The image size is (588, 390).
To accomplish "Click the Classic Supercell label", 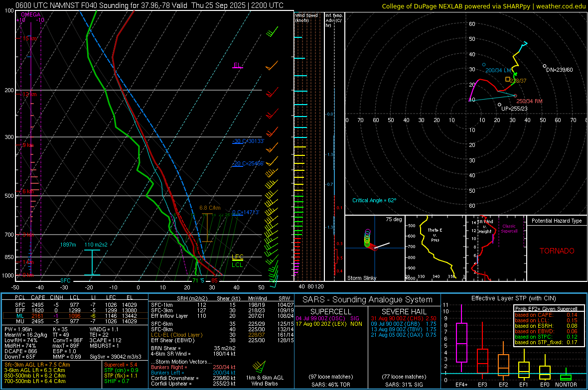I will pyautogui.click(x=509, y=229).
